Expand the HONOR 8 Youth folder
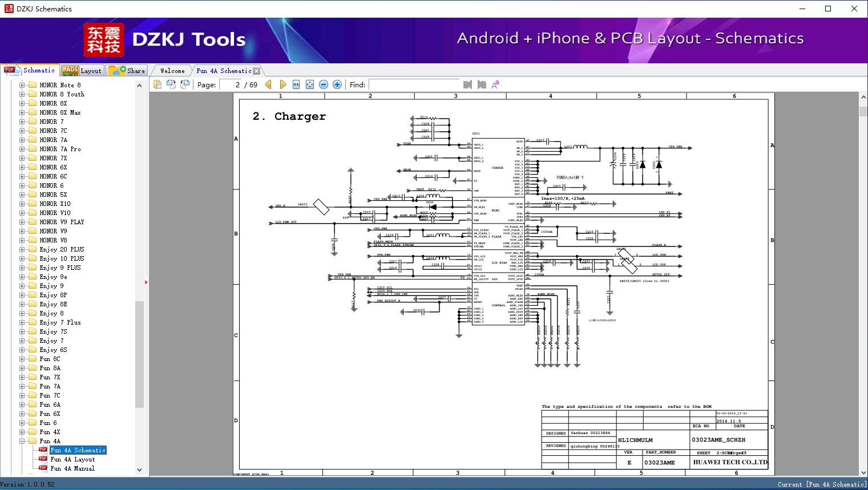Screen dimensions: 868x490 [22, 94]
